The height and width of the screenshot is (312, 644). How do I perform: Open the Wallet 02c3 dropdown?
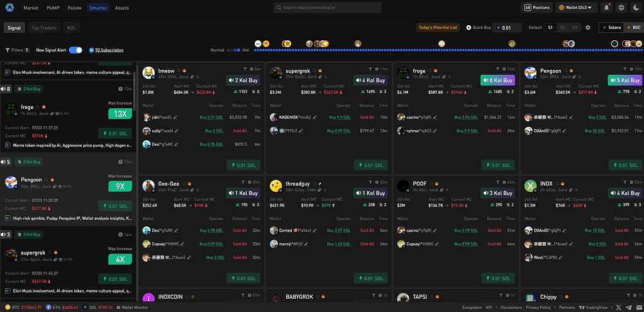click(x=577, y=8)
